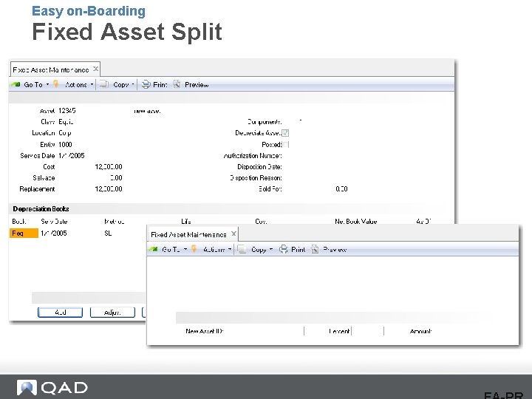
Task: Click the Actions lightbulb icon in front window
Action: 194,249
